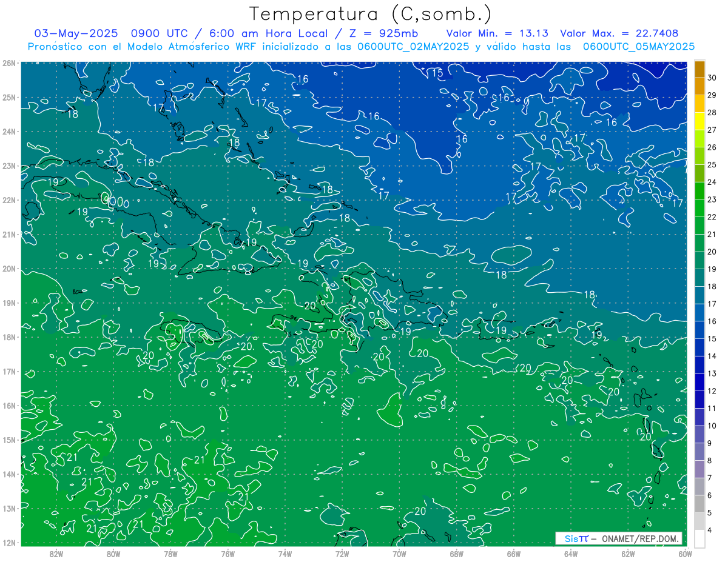Click the '20N' latitude axis label
Image resolution: width=728 pixels, height=562 pixels.
click(x=9, y=269)
